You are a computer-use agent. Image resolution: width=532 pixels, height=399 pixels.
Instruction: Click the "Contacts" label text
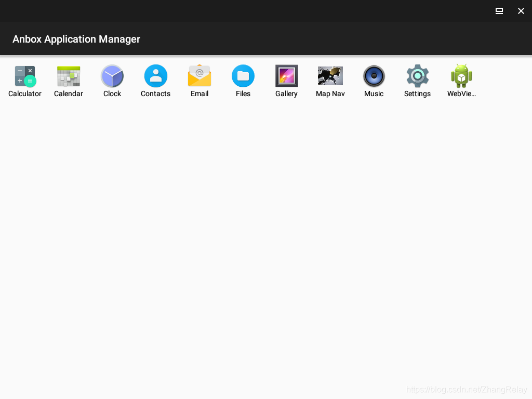[x=156, y=94]
